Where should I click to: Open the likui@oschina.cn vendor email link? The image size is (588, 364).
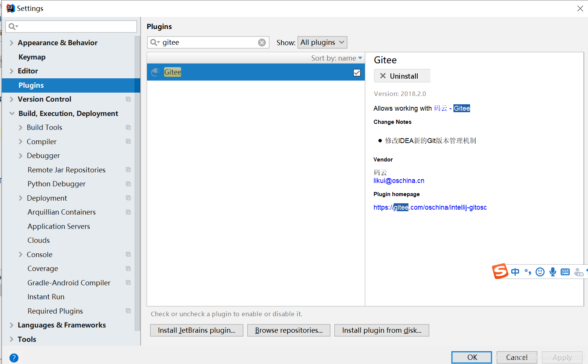point(399,181)
